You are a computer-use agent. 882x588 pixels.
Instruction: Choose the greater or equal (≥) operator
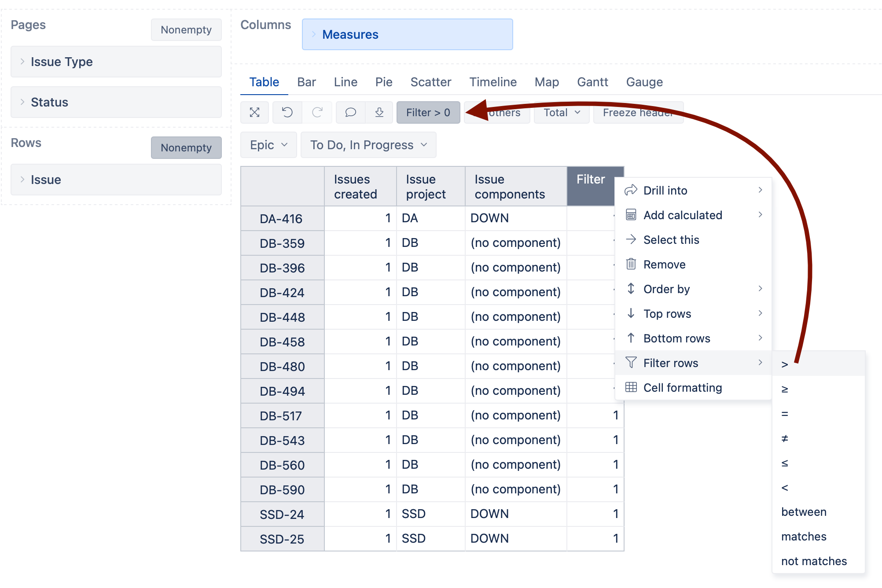[819, 389]
